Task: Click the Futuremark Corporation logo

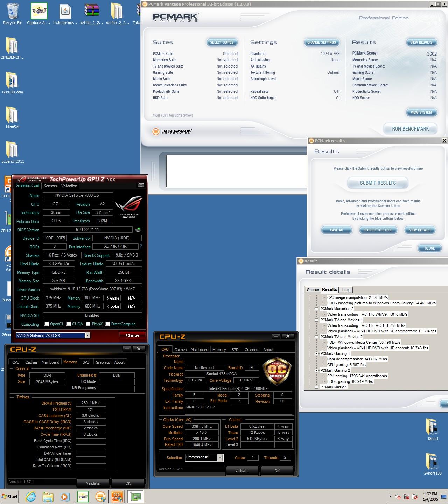Action: (x=172, y=132)
